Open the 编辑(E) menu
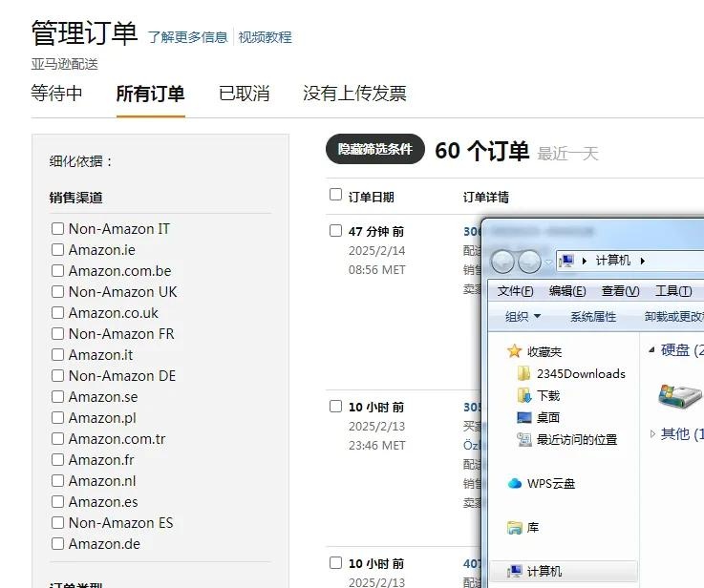 pos(567,291)
